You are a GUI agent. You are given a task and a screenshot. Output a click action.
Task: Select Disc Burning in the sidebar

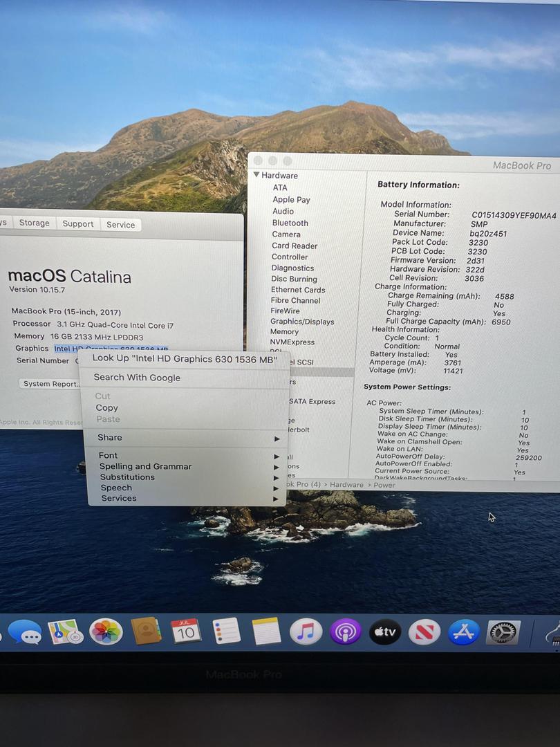pos(294,279)
